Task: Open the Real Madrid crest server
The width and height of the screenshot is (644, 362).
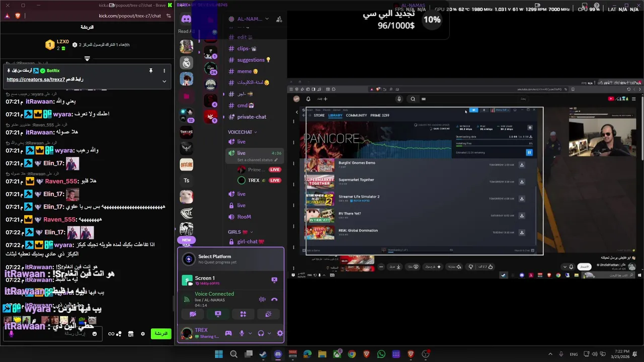Action: 187,63
